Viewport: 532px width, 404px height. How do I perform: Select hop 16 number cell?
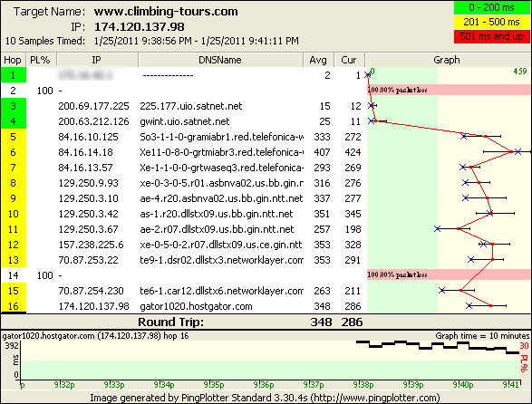tap(14, 306)
